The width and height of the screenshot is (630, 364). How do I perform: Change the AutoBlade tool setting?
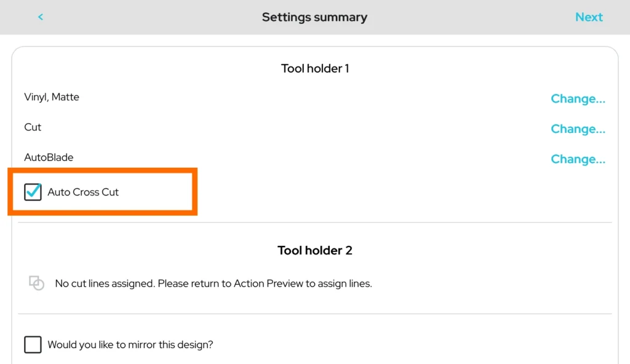(x=578, y=159)
